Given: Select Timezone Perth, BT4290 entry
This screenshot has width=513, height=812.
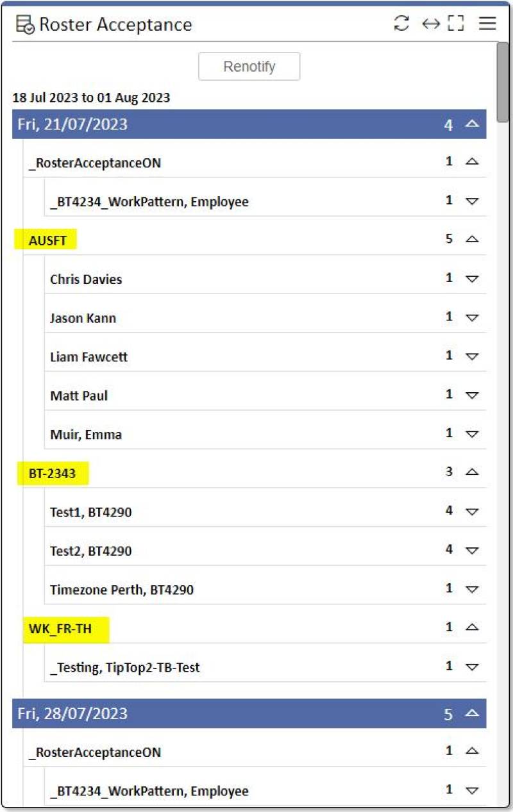Looking at the screenshot, I should point(122,590).
